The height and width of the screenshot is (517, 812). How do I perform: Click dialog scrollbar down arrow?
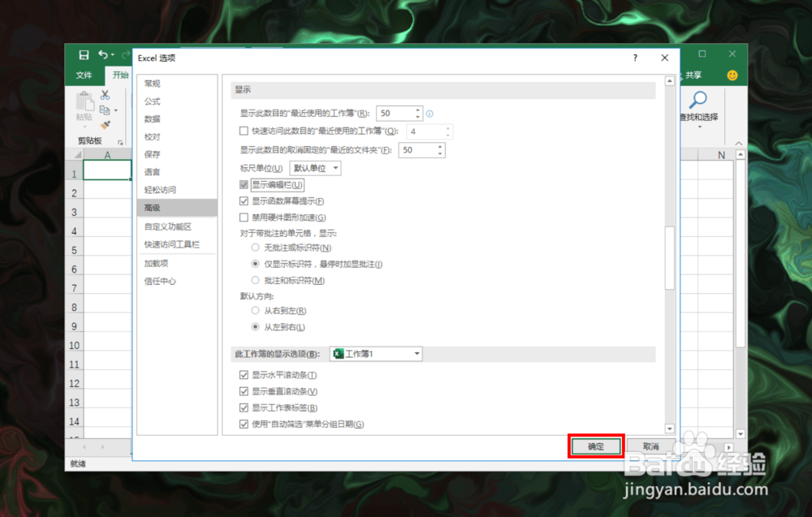[x=670, y=429]
